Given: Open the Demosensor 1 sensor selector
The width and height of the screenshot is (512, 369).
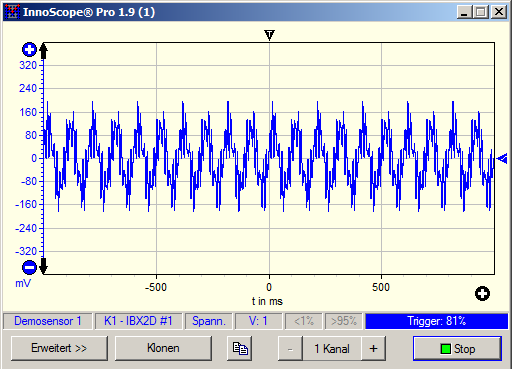Looking at the screenshot, I should 48,321.
